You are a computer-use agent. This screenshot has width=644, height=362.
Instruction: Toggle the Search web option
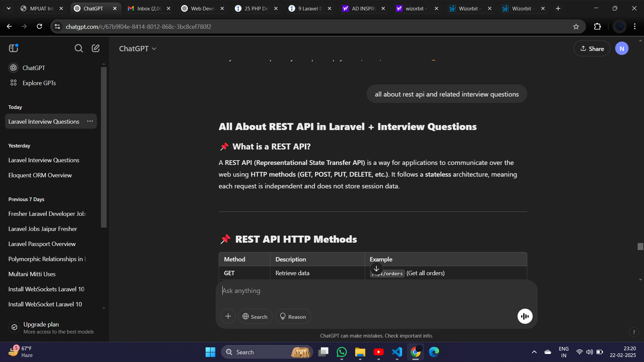[x=255, y=316]
